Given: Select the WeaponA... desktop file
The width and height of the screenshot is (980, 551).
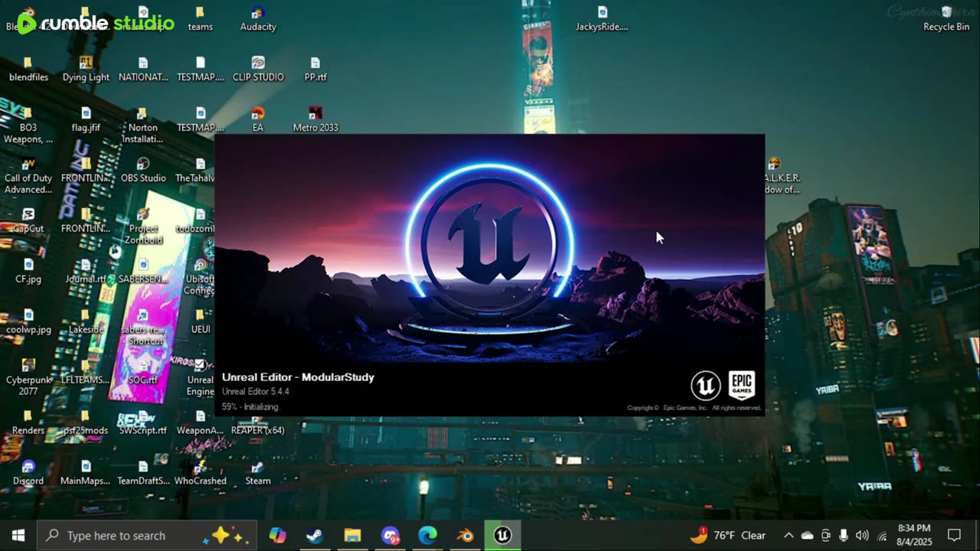Looking at the screenshot, I should [x=200, y=423].
